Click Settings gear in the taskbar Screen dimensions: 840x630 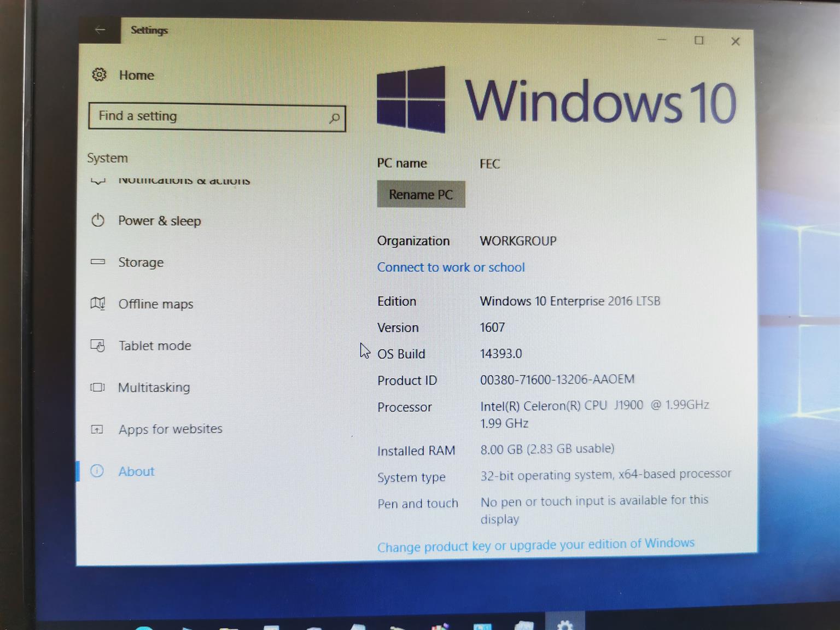[x=564, y=624]
